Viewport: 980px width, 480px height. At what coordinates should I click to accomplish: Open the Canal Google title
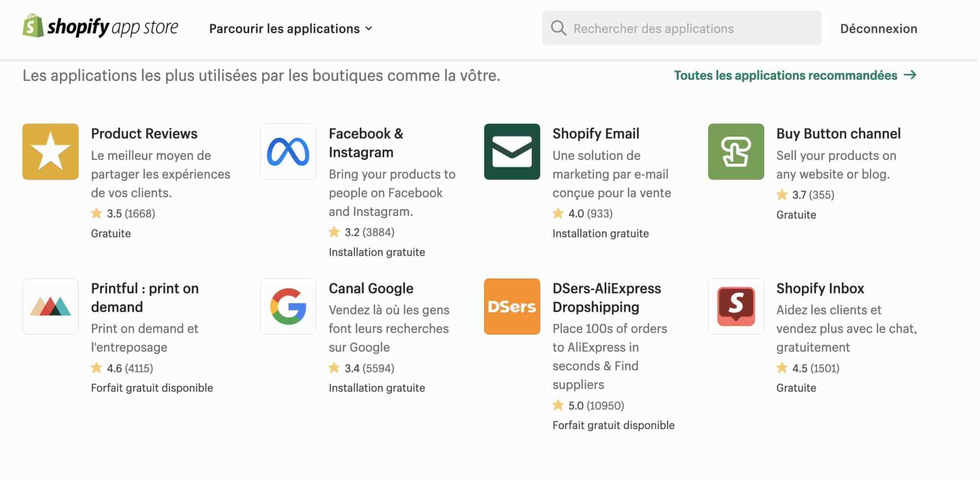[371, 288]
